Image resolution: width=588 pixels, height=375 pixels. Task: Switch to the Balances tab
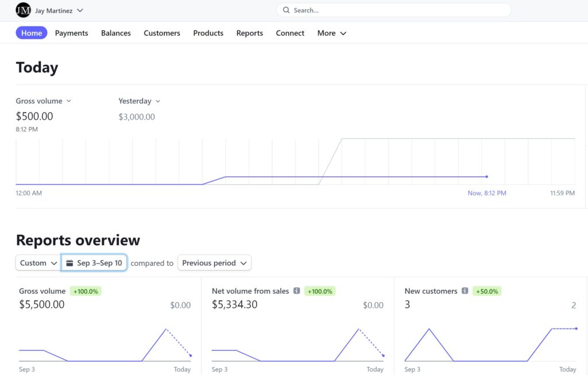tap(116, 33)
